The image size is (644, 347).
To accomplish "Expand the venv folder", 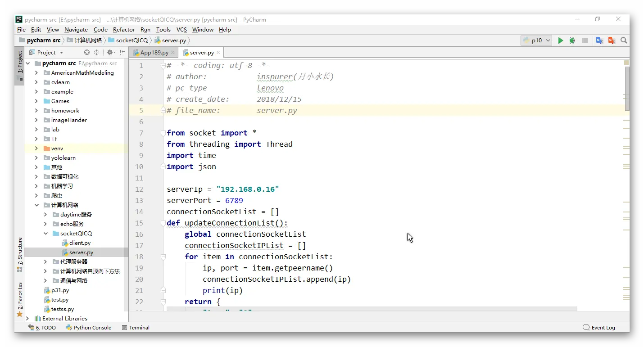I will tap(36, 149).
